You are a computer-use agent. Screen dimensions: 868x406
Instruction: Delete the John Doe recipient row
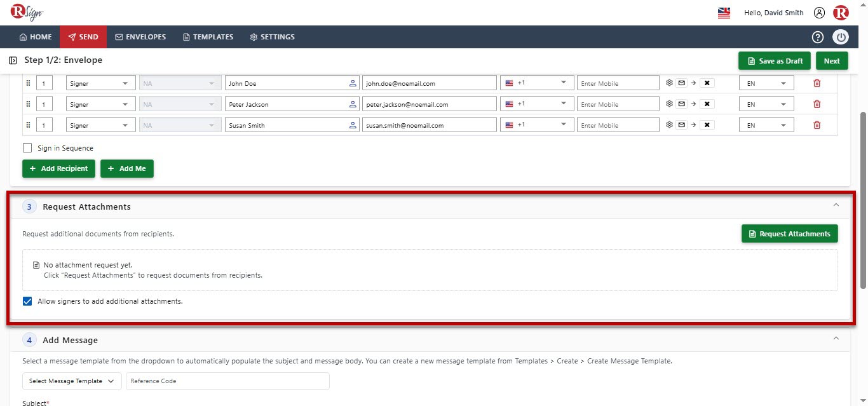click(817, 83)
